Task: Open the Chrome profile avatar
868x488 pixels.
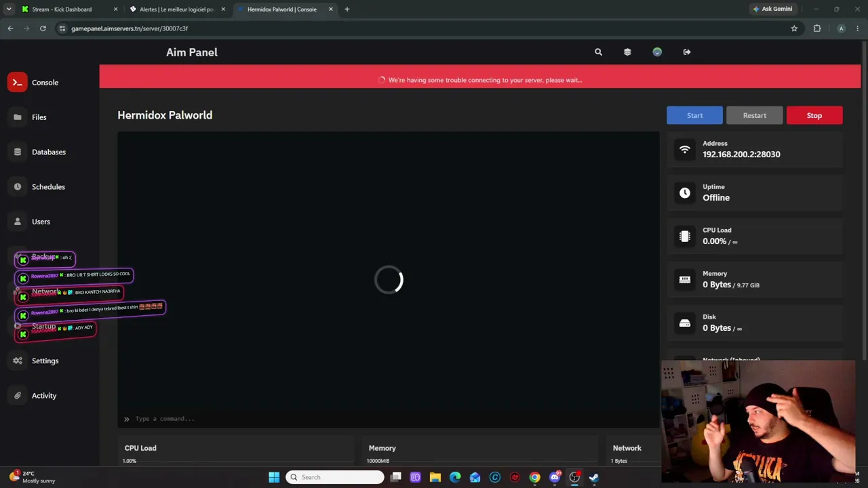Action: click(841, 28)
